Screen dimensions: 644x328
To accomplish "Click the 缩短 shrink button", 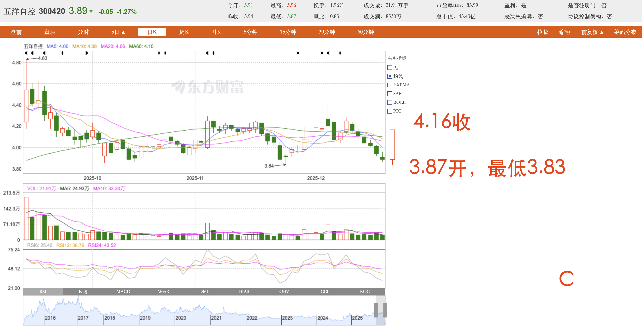I will (564, 32).
